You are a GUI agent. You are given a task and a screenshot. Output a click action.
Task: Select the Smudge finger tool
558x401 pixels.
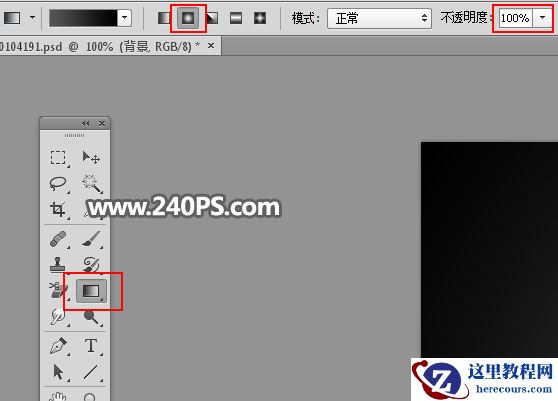[57, 317]
